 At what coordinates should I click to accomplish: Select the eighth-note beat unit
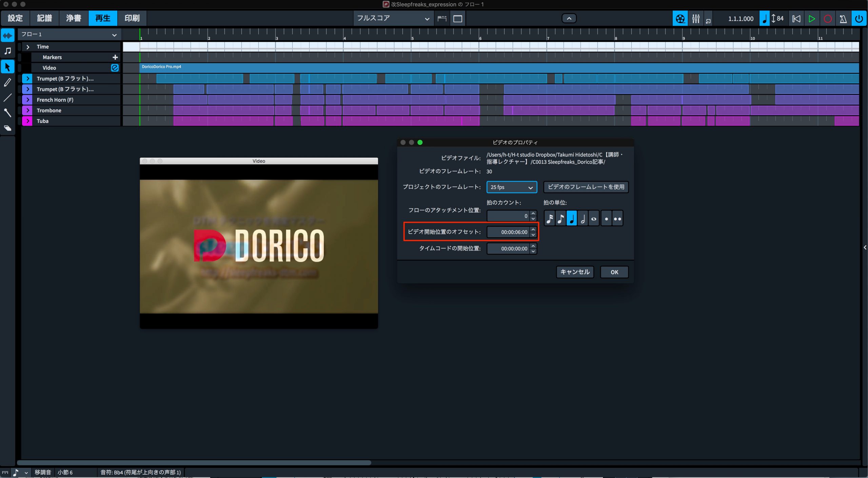coord(561,218)
